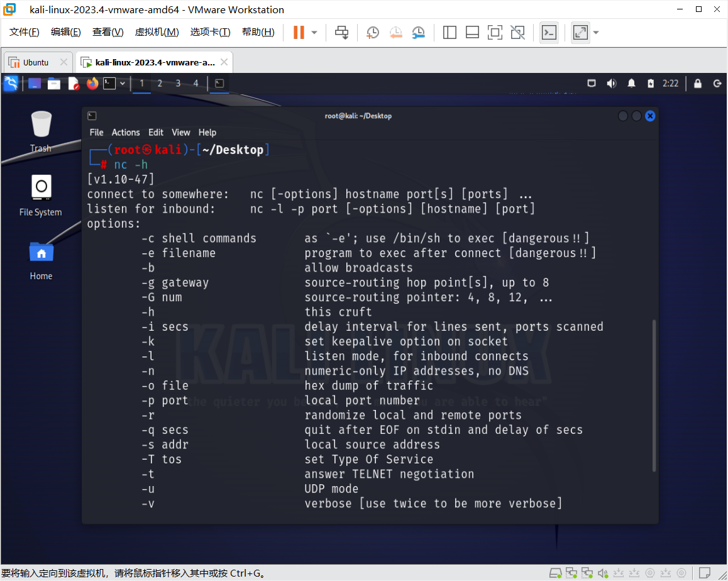Open the 选项卡(T) menu
Viewport: 728px width, 581px height.
(210, 32)
